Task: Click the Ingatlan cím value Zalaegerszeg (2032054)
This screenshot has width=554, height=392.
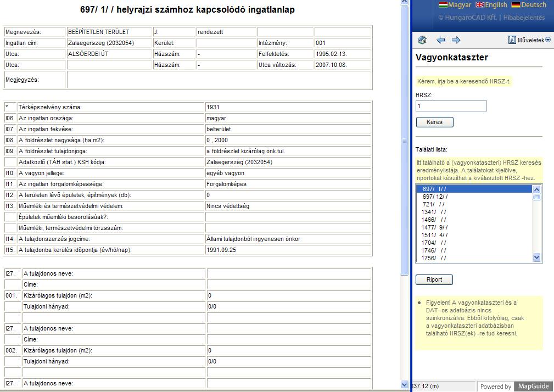Action: point(109,43)
